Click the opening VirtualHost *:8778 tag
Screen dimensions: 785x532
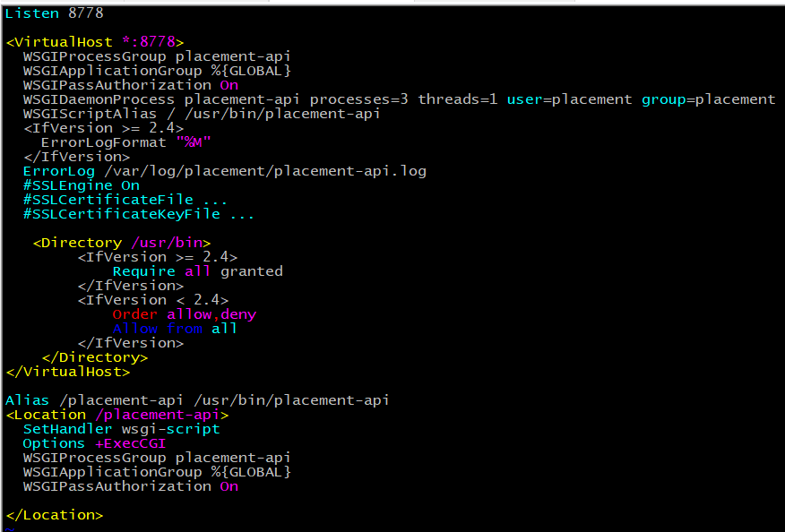[95, 41]
